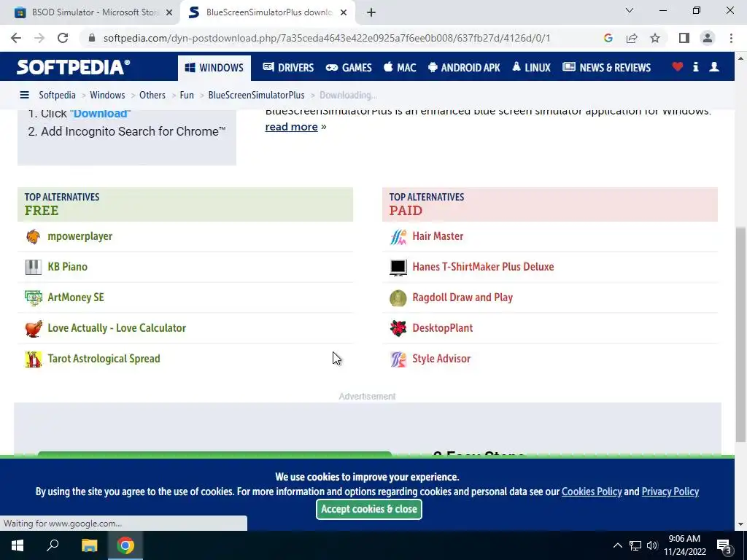The width and height of the screenshot is (747, 560).
Task: Click the ArtMoney SE app icon
Action: (34, 297)
